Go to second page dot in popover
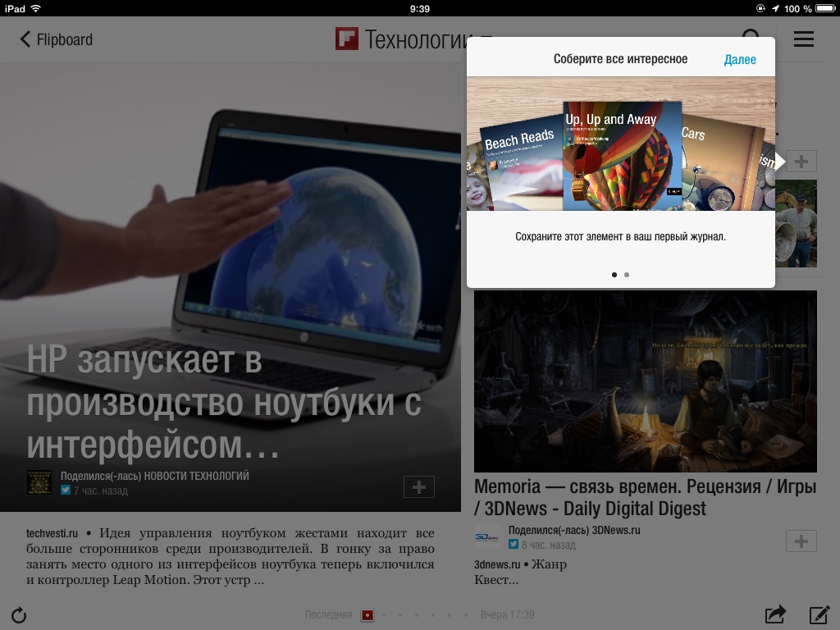Viewport: 840px width, 630px height. pos(627,275)
